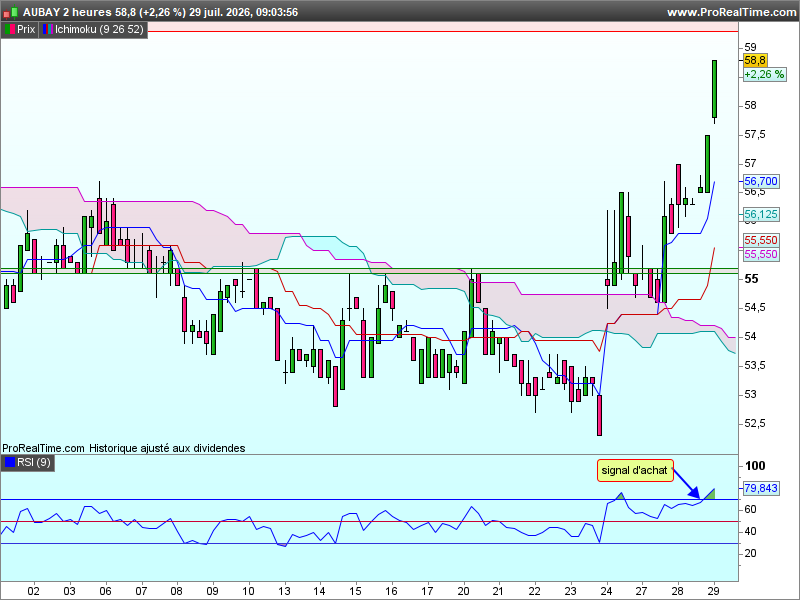Click the teal 56,125 value label
The image size is (800, 600).
pyautogui.click(x=761, y=214)
